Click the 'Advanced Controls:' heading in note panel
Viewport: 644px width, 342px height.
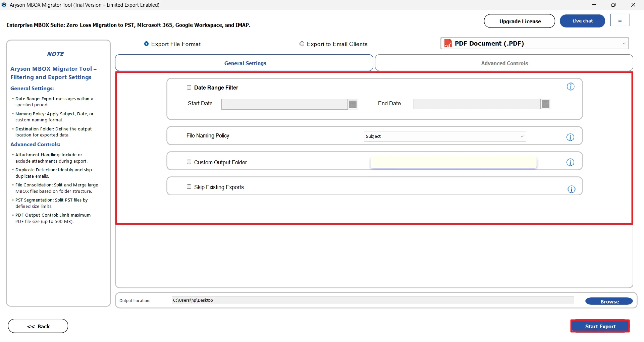(x=35, y=145)
